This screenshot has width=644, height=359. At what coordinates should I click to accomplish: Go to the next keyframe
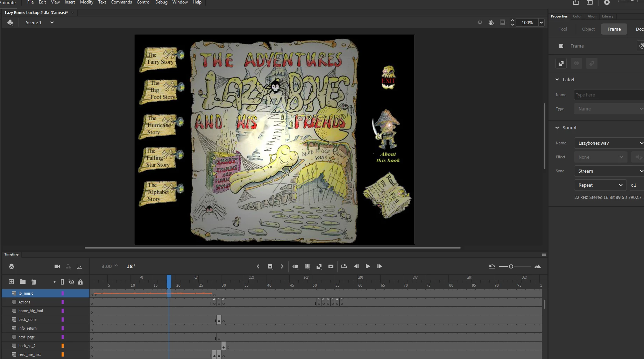(x=282, y=266)
